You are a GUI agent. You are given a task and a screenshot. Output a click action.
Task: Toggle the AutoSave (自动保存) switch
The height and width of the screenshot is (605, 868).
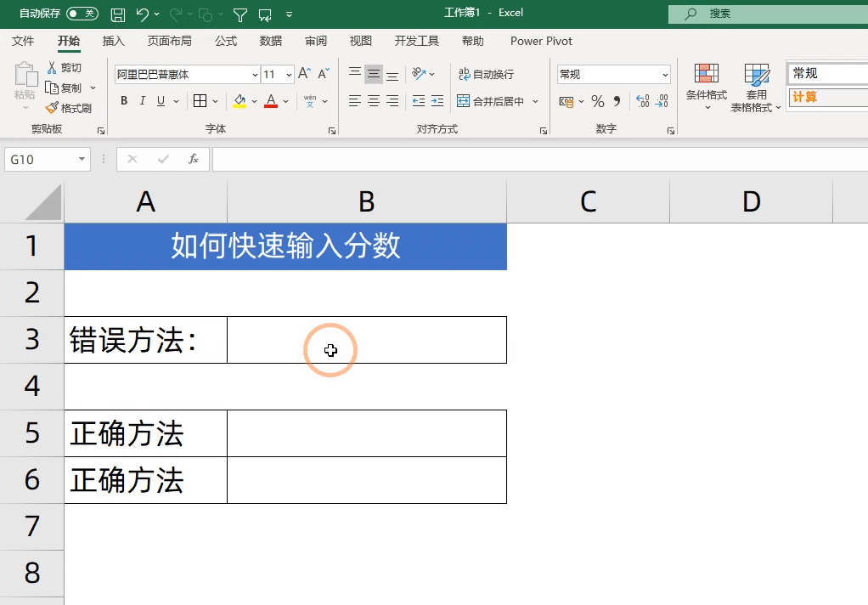click(x=82, y=14)
